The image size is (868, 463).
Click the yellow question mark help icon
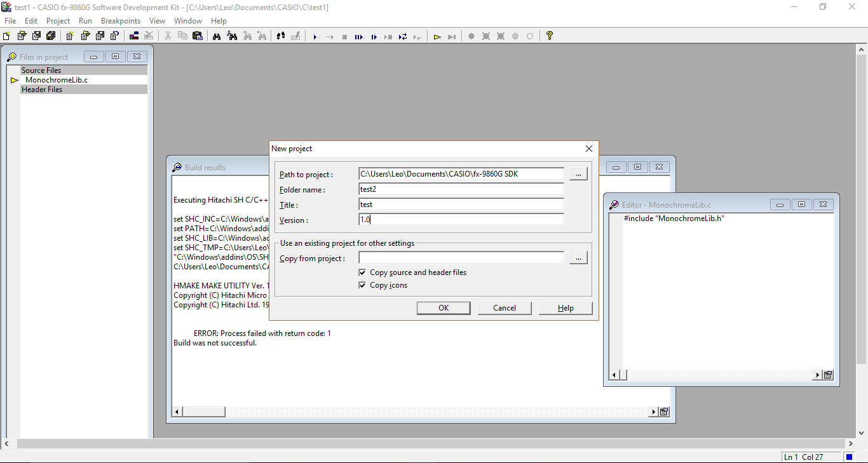pos(550,36)
